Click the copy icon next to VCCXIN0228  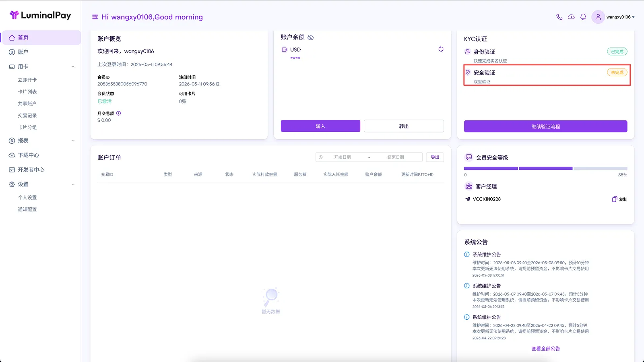coord(614,199)
